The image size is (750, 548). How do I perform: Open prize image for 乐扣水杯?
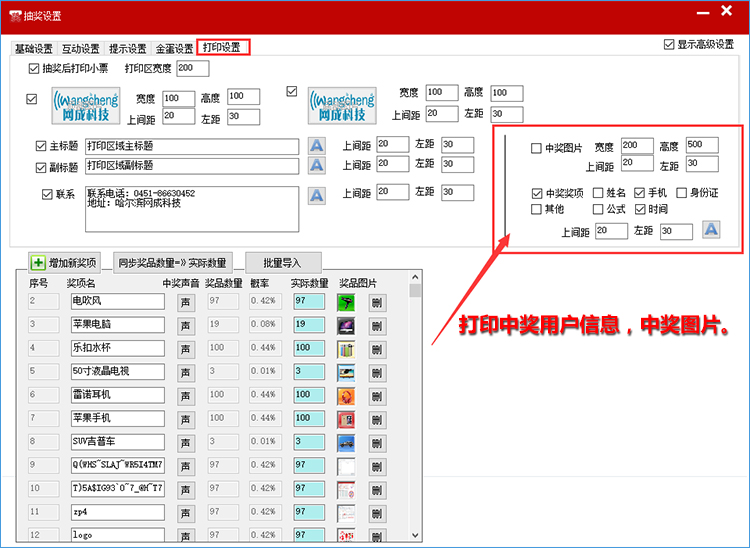pyautogui.click(x=346, y=349)
